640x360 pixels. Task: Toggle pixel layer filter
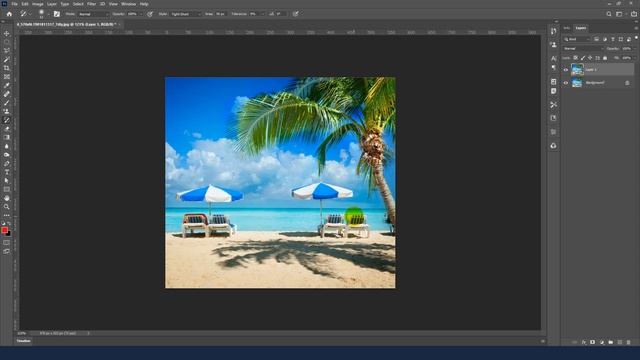596,39
